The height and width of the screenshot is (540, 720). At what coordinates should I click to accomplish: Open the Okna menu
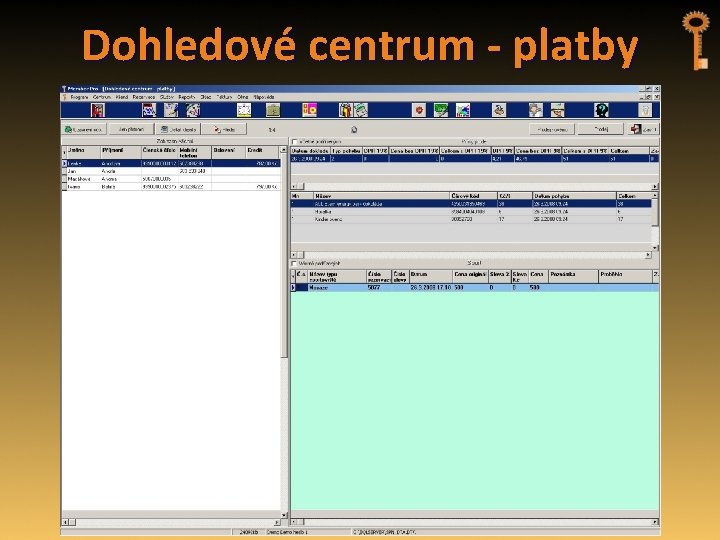click(242, 97)
